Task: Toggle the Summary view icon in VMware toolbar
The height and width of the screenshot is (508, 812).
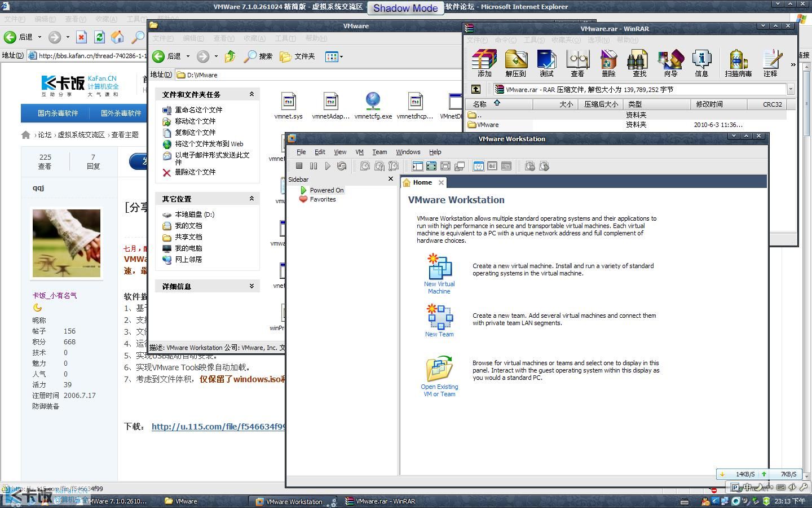Action: (x=478, y=166)
